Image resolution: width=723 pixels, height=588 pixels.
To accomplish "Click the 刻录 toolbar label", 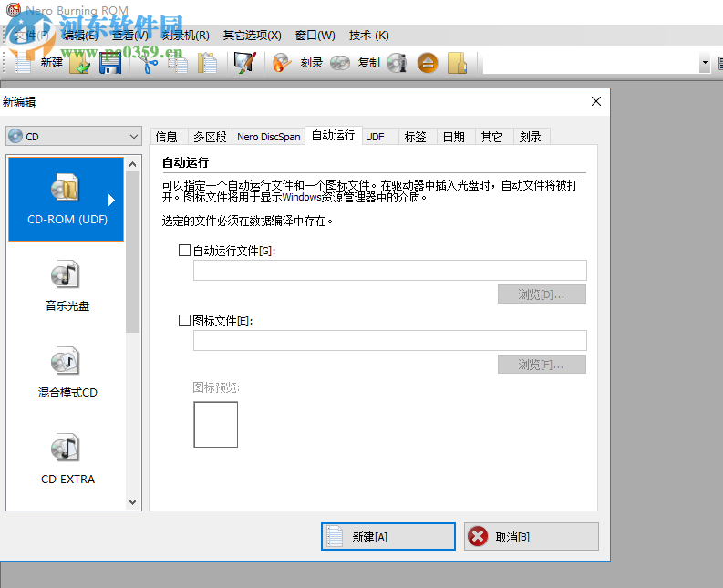I will click(312, 63).
